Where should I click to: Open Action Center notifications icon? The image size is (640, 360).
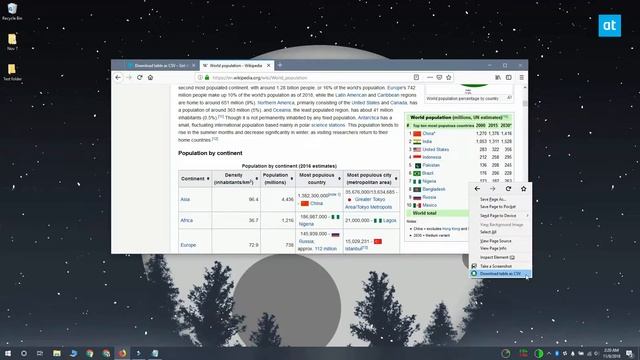click(x=629, y=353)
